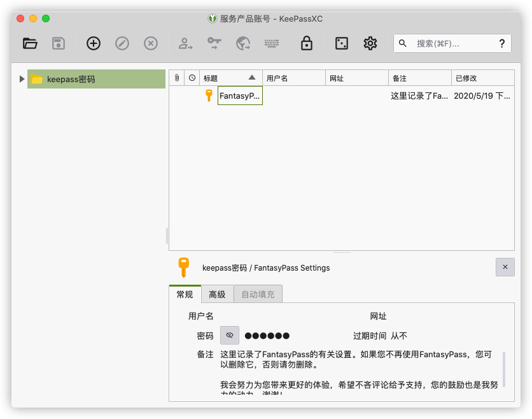Image resolution: width=532 pixels, height=419 pixels.
Task: Open settings with the gear icon
Action: tap(370, 43)
